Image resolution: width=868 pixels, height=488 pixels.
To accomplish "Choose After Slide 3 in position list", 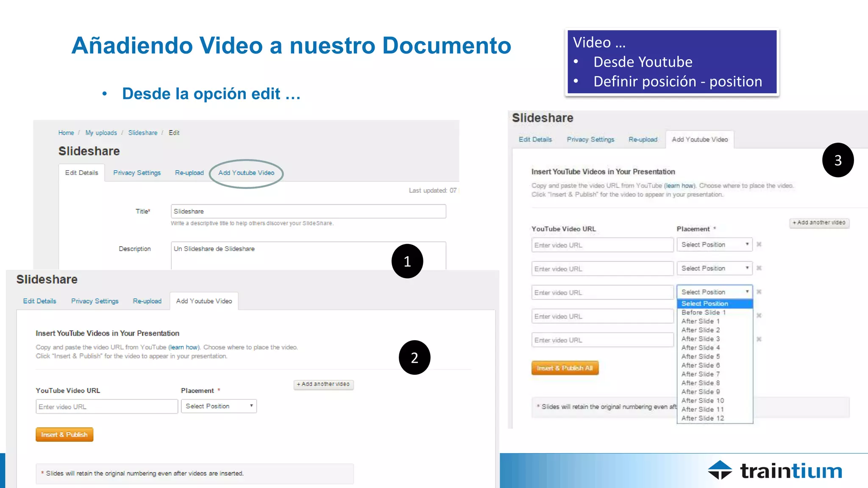I will (715, 339).
